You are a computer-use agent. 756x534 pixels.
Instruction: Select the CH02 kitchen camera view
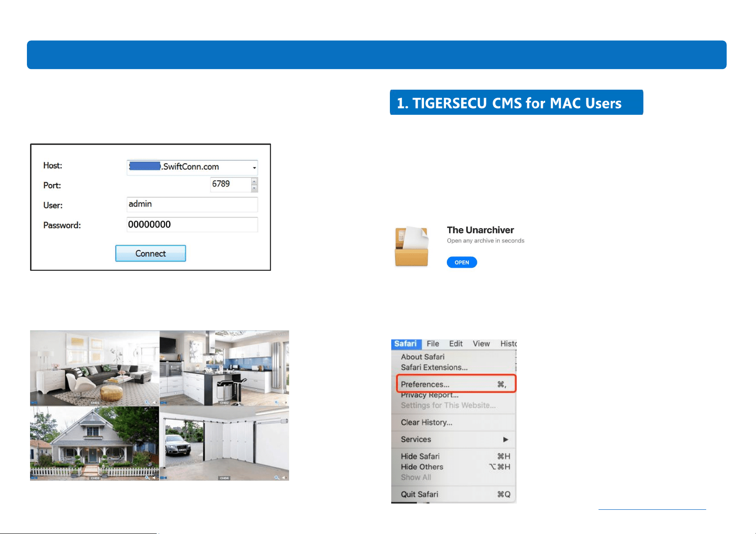tap(224, 368)
